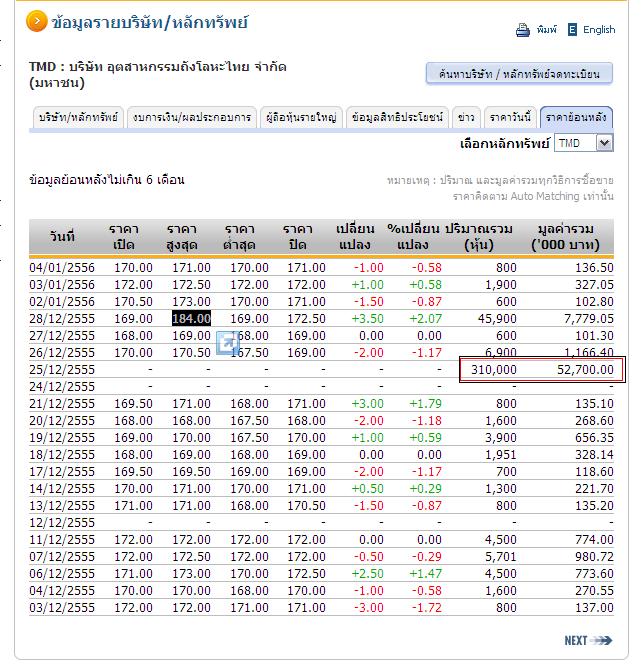Select the ข้อมูลสิทธิประโยชน์ tab

(397, 117)
